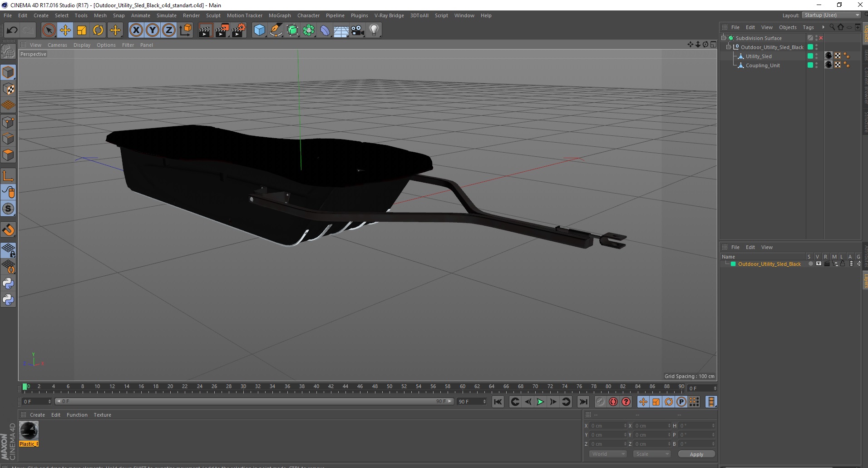This screenshot has height=468, width=868.
Task: Add a Light object
Action: [374, 30]
